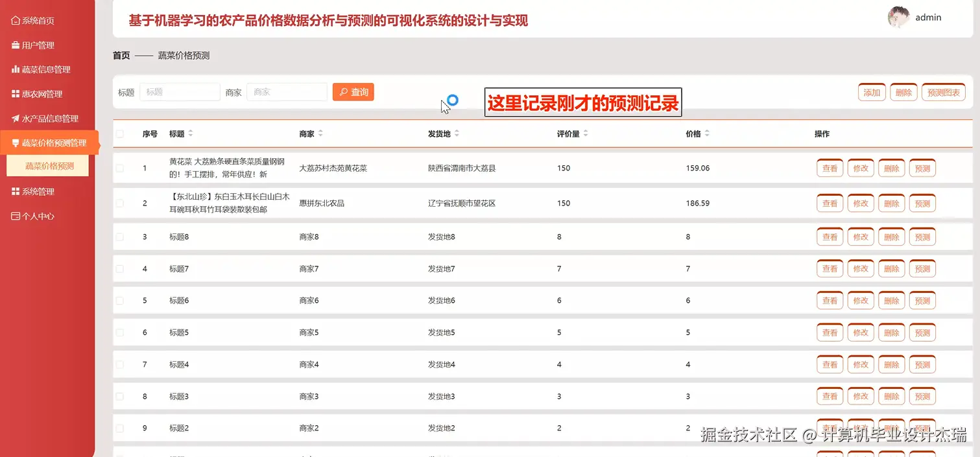The height and width of the screenshot is (457, 980).
Task: Select the 系统首页 home icon in sidebar
Action: tap(14, 20)
